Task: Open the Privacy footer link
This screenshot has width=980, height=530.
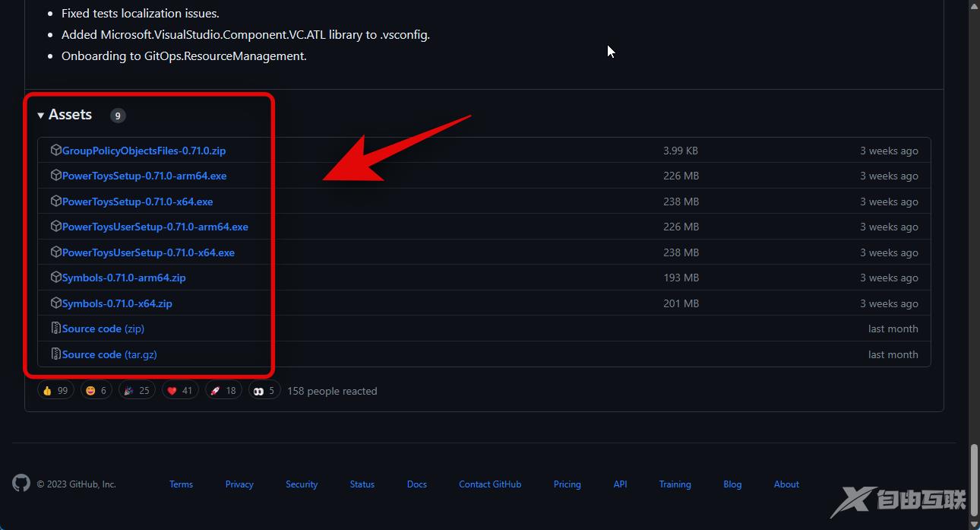Action: [x=239, y=484]
